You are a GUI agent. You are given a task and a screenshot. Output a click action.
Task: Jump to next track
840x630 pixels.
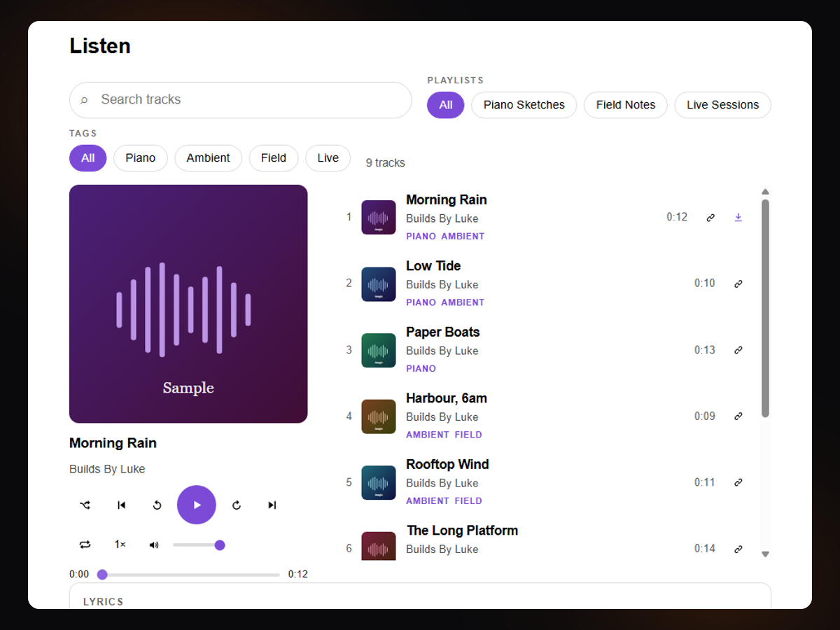(272, 505)
